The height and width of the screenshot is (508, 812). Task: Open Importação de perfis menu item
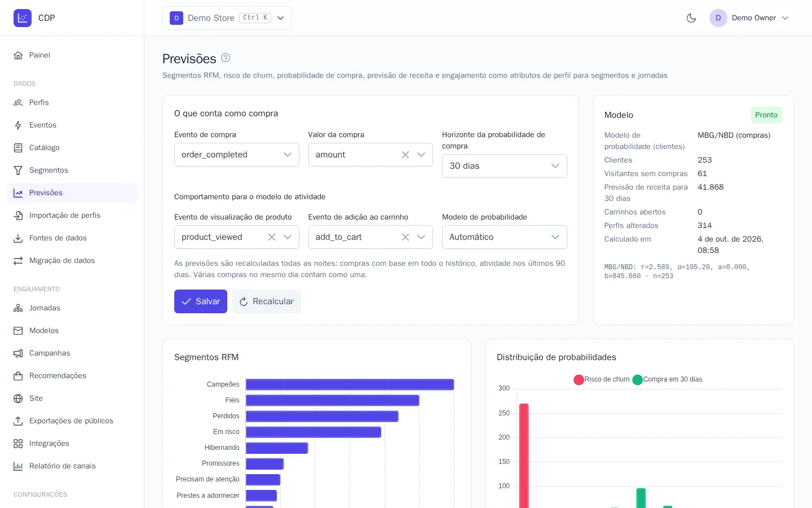72,216
